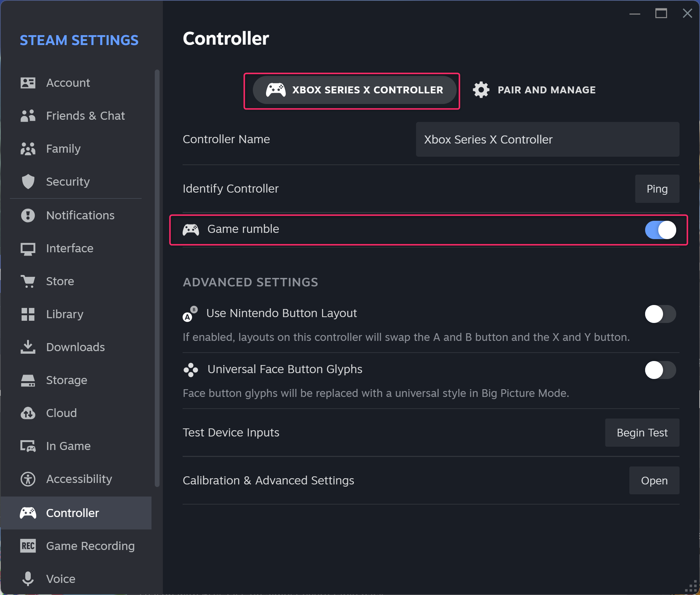Click the Downloads arrow icon
This screenshot has width=700, height=595.
click(28, 347)
